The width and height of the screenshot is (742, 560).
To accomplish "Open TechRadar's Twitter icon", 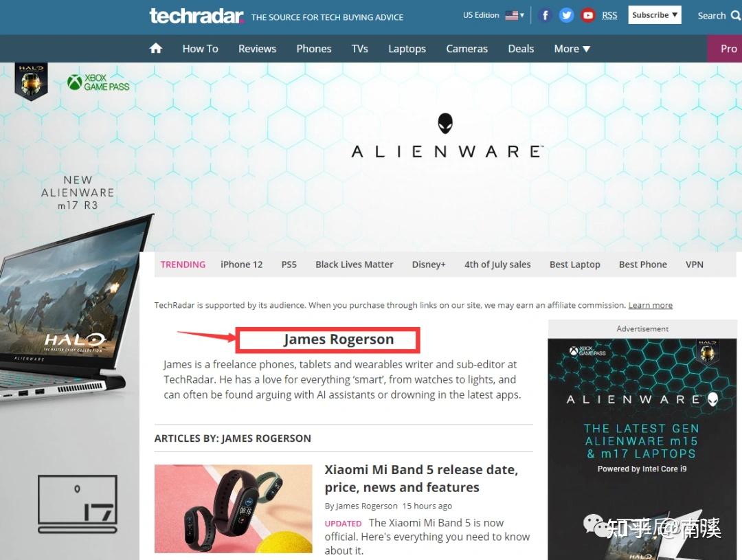I will tap(566, 15).
